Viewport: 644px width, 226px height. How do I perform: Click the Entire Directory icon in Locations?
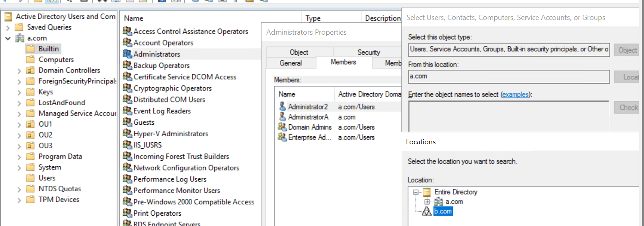pyautogui.click(x=427, y=192)
